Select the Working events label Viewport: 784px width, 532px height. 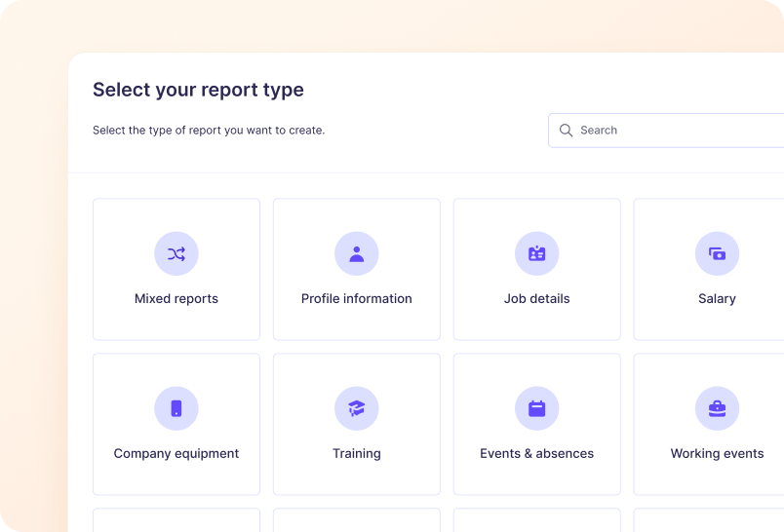click(x=717, y=454)
